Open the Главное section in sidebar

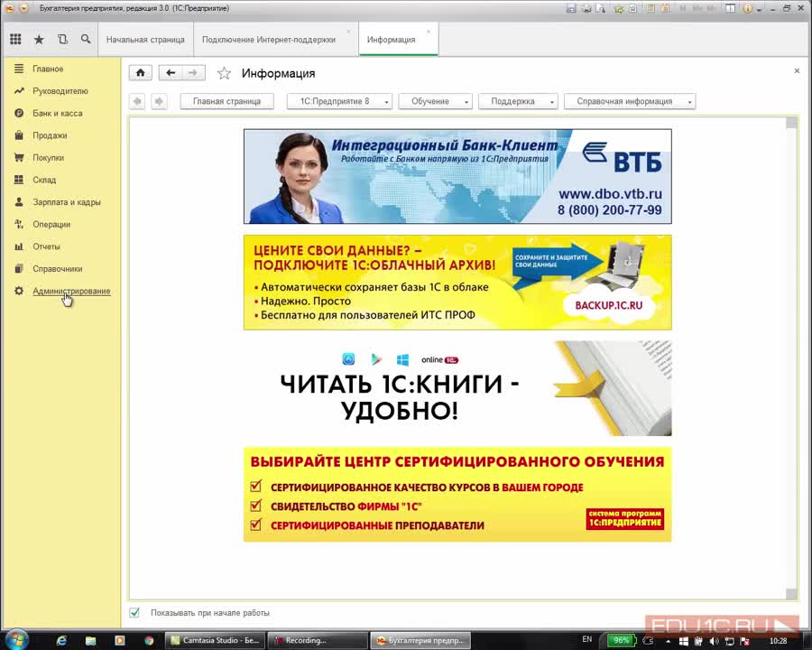(x=50, y=69)
